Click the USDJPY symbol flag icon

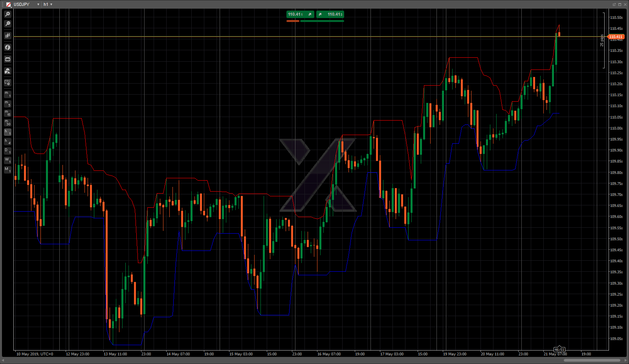9,4
